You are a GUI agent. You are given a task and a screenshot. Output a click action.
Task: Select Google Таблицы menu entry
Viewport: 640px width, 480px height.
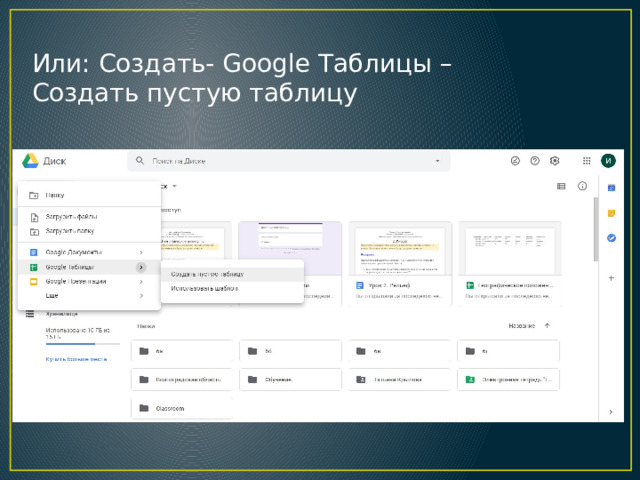(89, 267)
